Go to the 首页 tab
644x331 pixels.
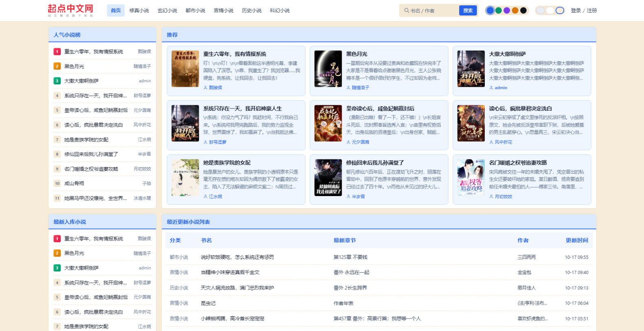(116, 11)
